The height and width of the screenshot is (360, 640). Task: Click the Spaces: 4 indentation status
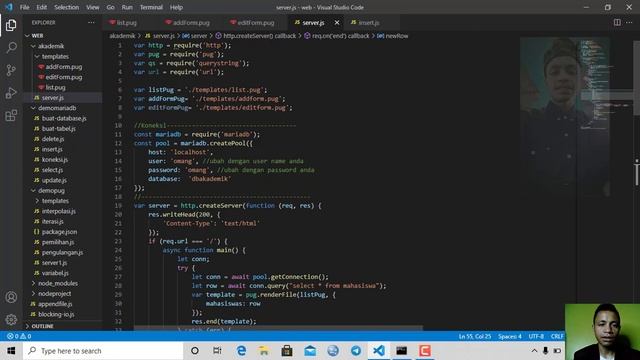510,336
